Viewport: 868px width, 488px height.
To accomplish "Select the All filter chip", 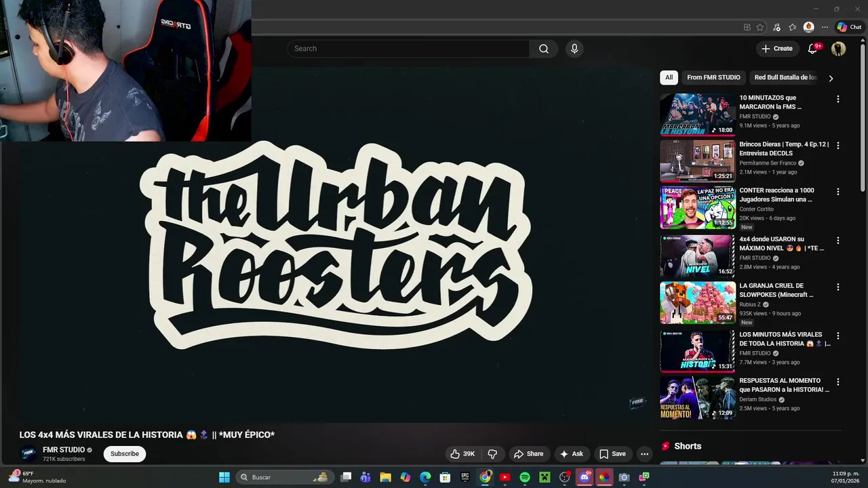I will 669,77.
